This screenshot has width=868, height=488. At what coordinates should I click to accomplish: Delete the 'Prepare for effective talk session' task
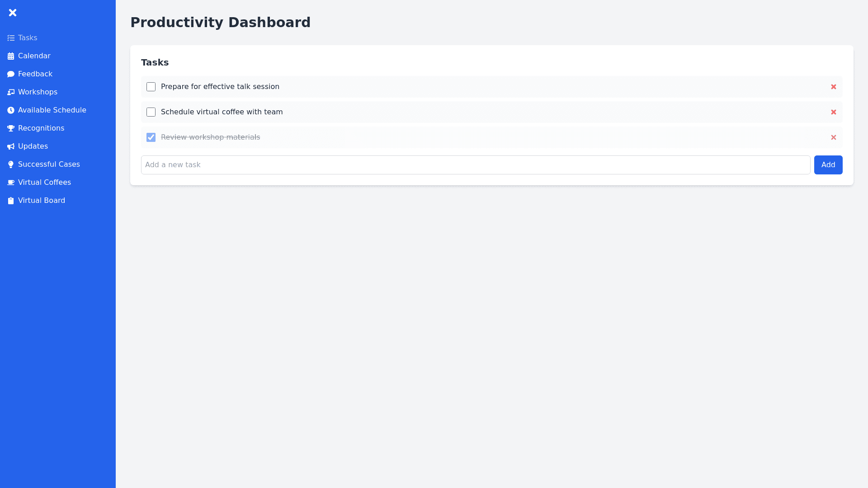pos(833,87)
